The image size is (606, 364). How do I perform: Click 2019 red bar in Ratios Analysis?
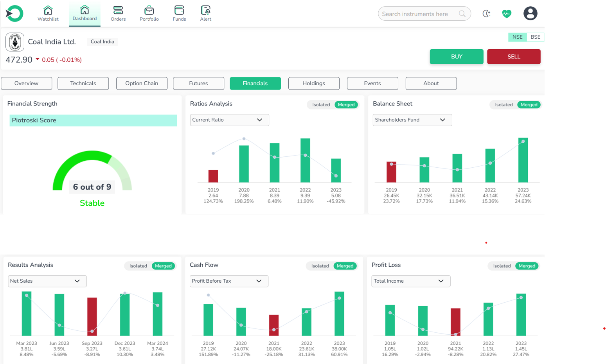[213, 176]
